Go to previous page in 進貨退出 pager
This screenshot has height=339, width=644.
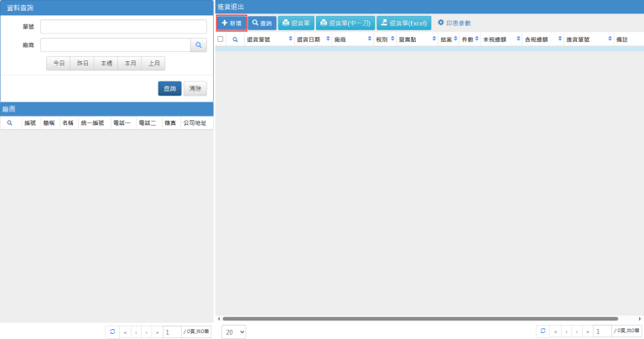tap(566, 331)
